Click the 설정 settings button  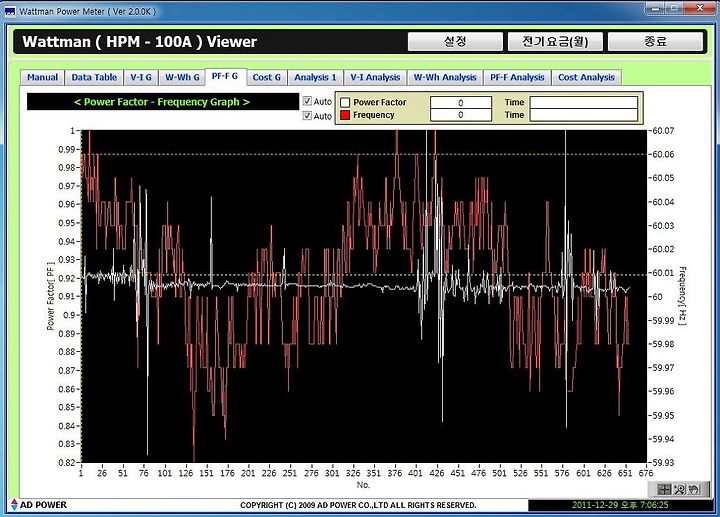(455, 42)
